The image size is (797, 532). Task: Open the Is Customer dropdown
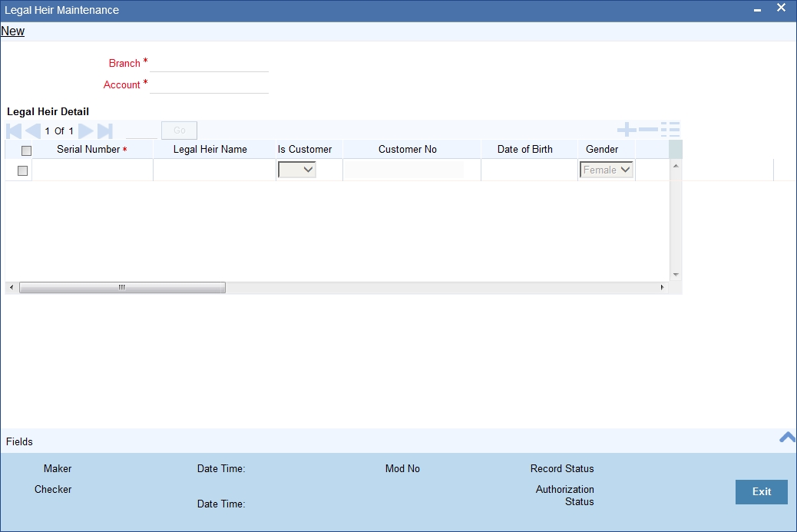click(x=297, y=170)
